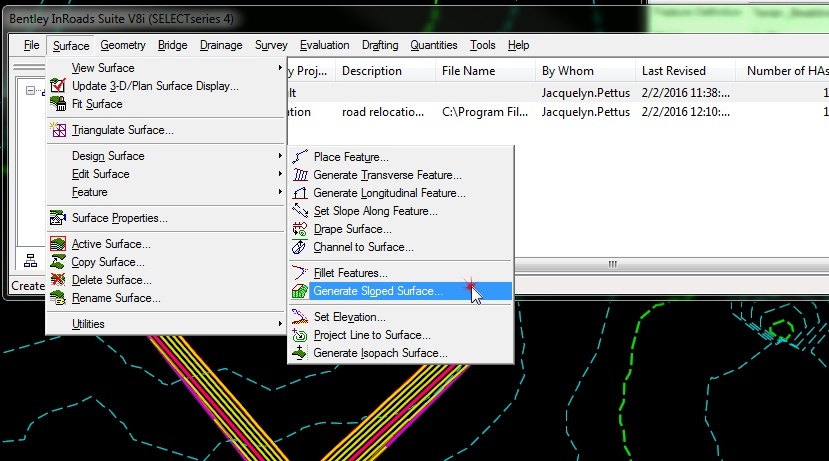Click the Channel to Surface icon

(300, 247)
